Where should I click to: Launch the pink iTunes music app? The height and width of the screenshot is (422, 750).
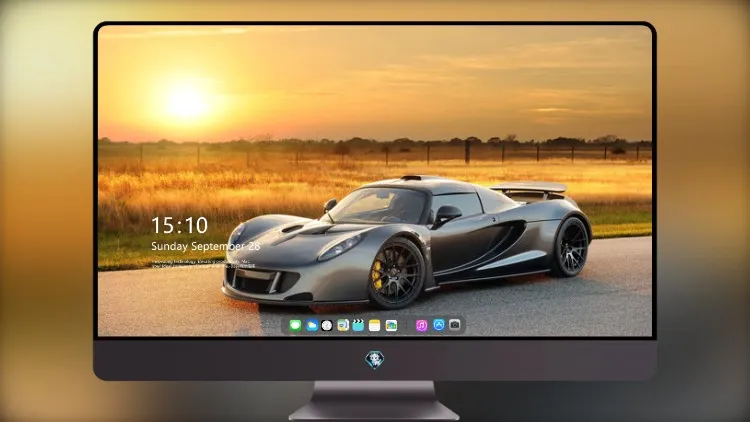click(421, 325)
